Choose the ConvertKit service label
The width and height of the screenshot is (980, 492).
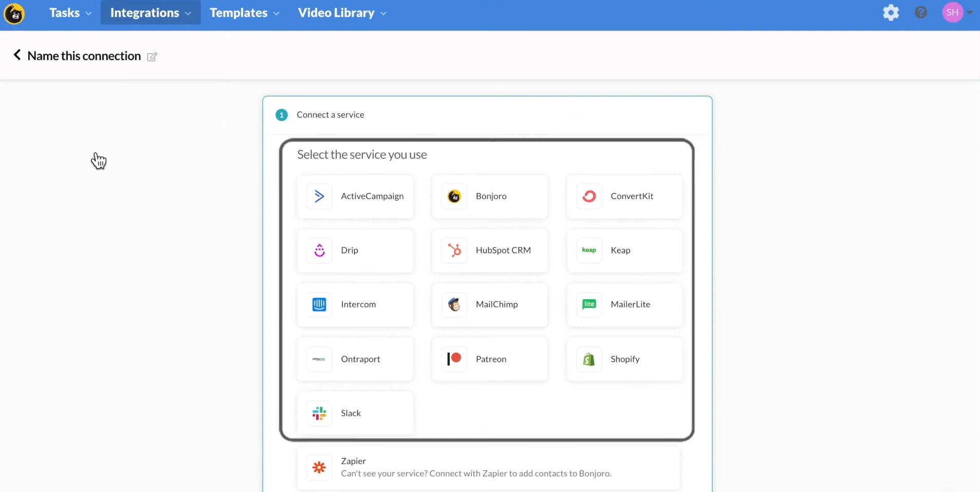coord(632,196)
